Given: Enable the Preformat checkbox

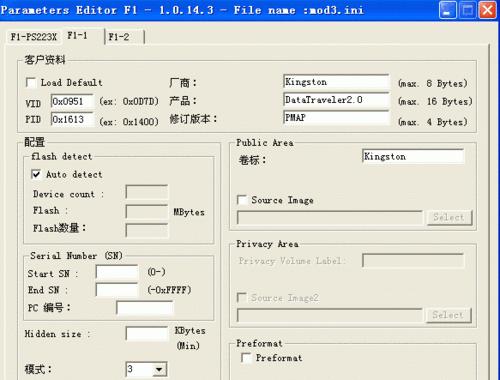Looking at the screenshot, I should 246,358.
